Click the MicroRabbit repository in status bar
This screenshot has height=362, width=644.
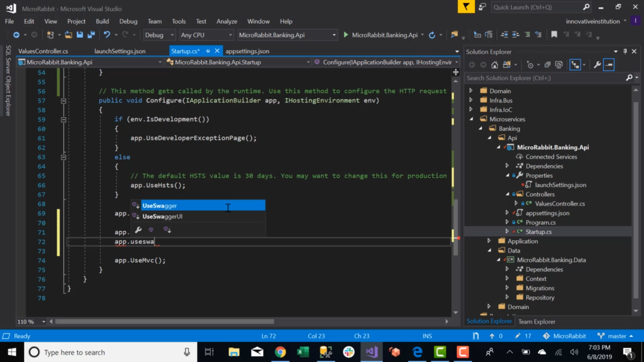tap(564, 336)
